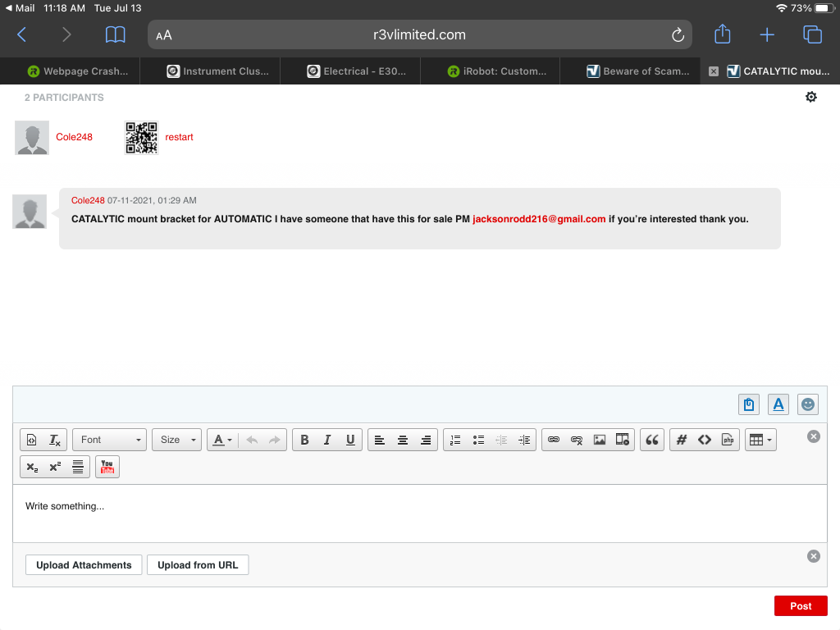This screenshot has width=840, height=630.
Task: Open the Size dropdown
Action: pyautogui.click(x=178, y=440)
